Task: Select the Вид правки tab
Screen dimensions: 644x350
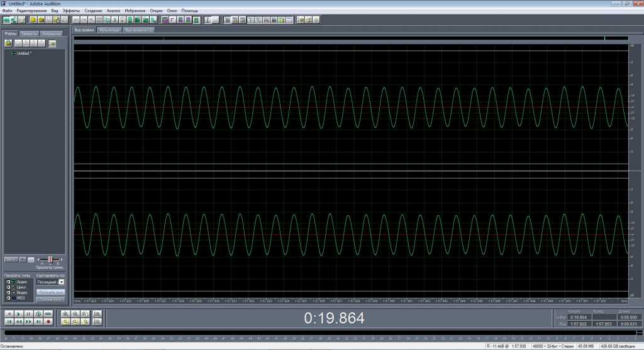Action: coord(84,30)
